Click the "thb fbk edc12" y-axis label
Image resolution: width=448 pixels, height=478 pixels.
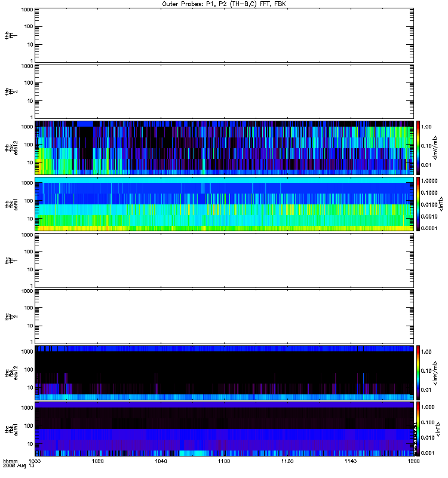[11, 148]
